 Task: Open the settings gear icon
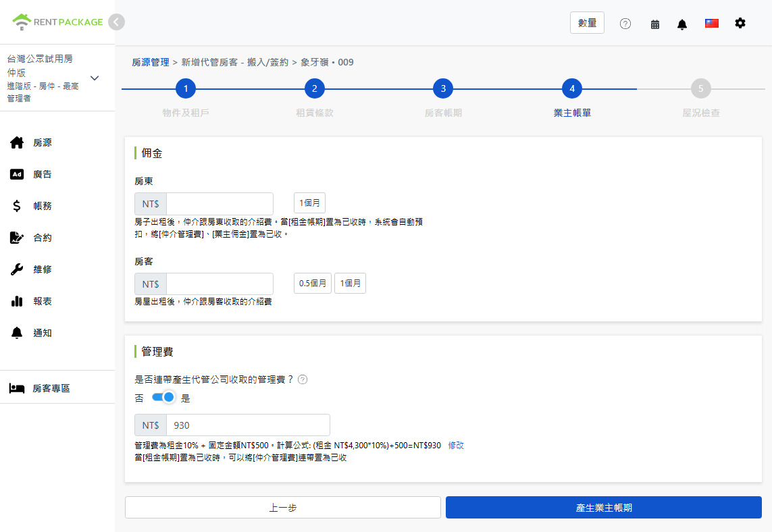740,23
